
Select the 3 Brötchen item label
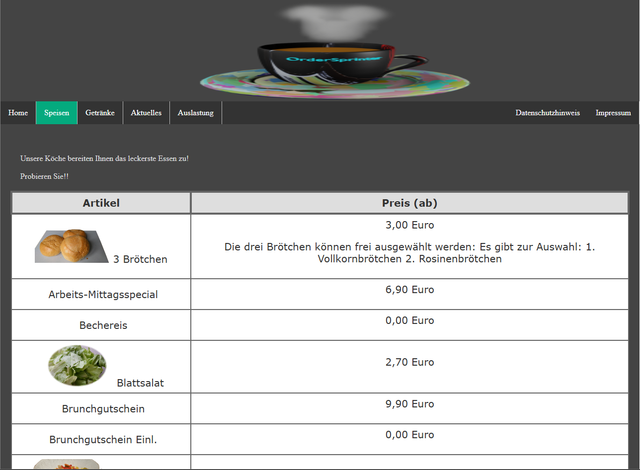point(140,259)
